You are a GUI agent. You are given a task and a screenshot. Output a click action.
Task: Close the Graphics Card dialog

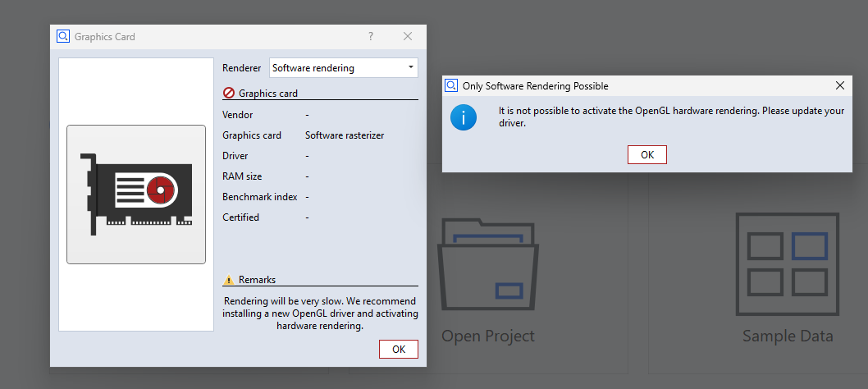point(408,37)
